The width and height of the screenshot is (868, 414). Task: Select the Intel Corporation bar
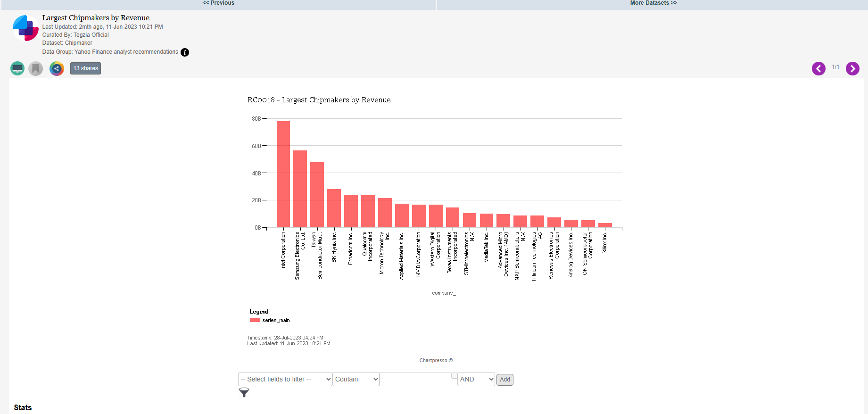coord(283,174)
